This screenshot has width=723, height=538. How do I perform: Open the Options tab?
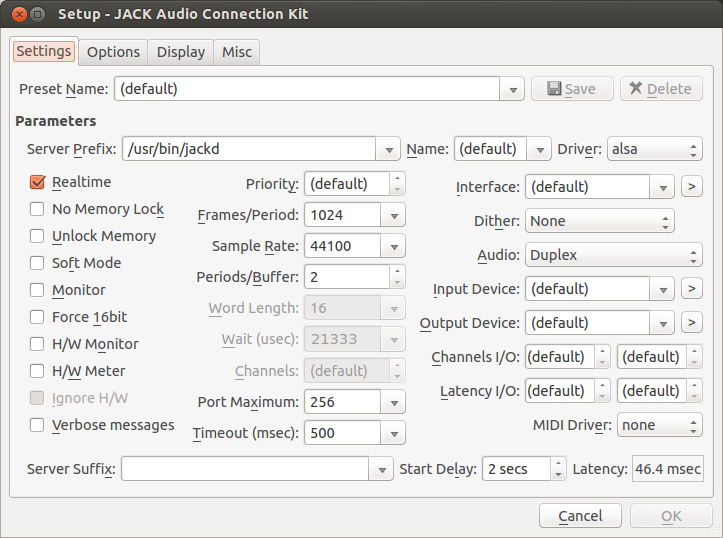click(113, 52)
